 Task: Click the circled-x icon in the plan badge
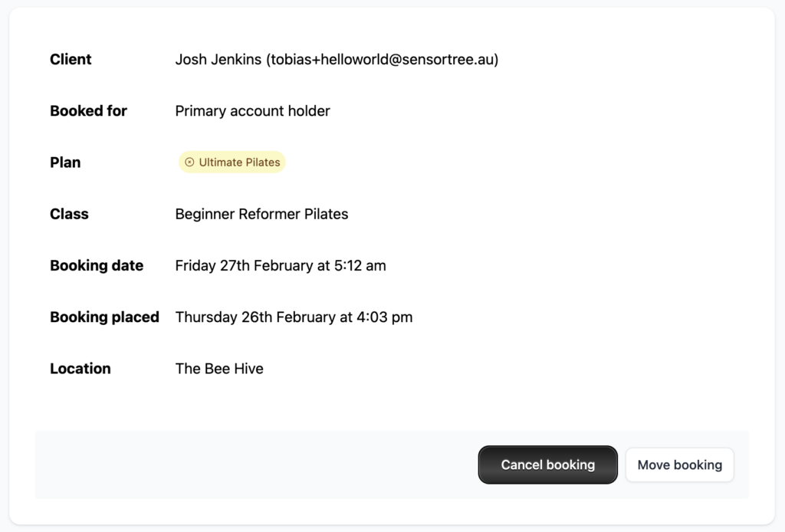coord(189,163)
